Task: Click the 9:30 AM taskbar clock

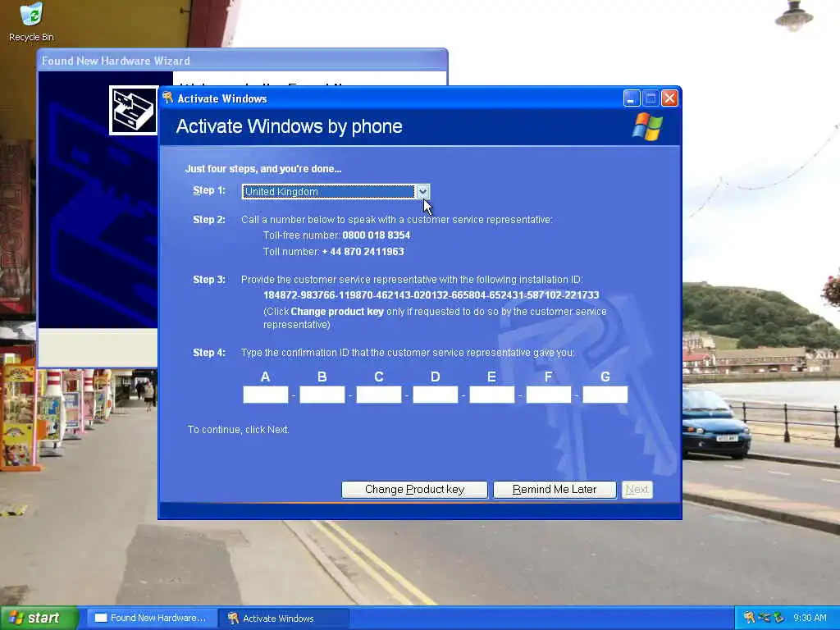Action: pyautogui.click(x=810, y=618)
